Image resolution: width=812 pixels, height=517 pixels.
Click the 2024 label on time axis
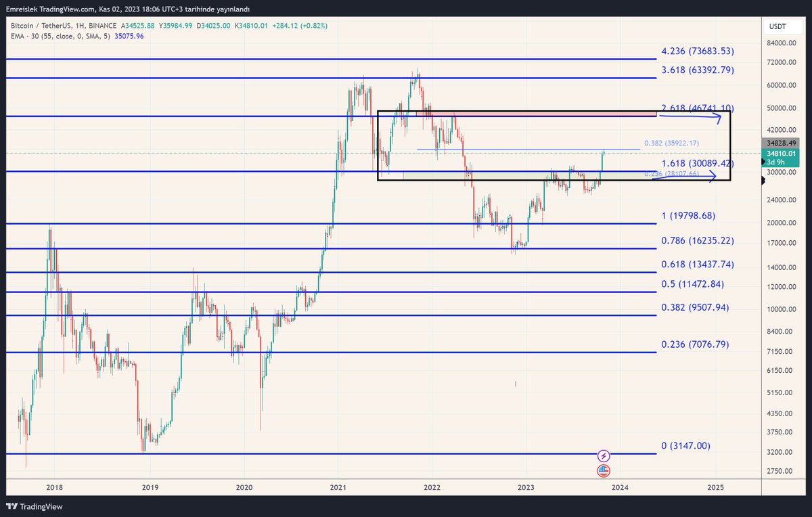621,487
